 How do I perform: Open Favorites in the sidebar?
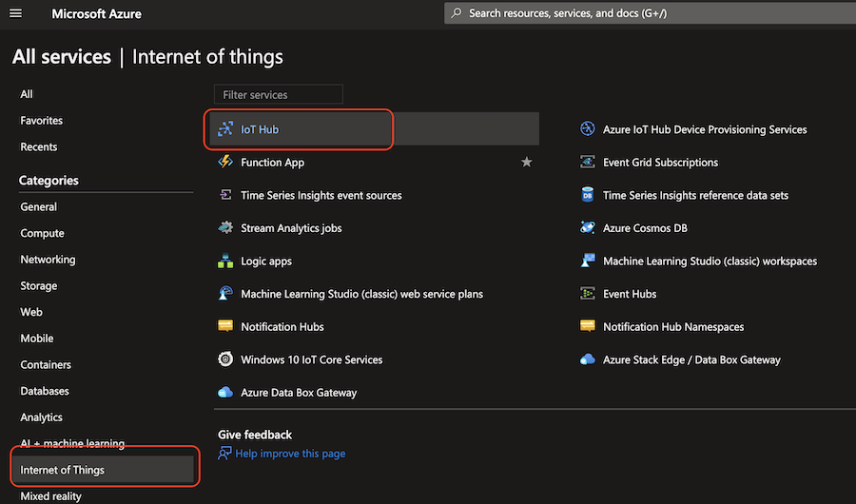(42, 120)
